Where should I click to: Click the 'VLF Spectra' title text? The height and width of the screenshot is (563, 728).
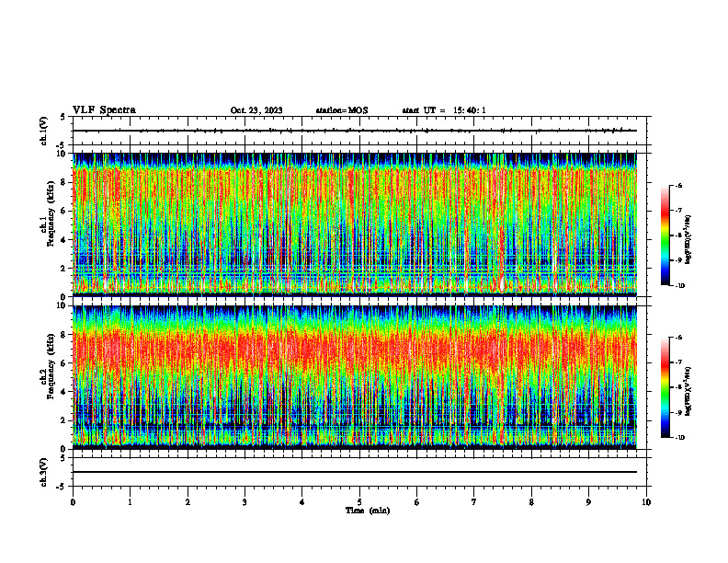[104, 110]
